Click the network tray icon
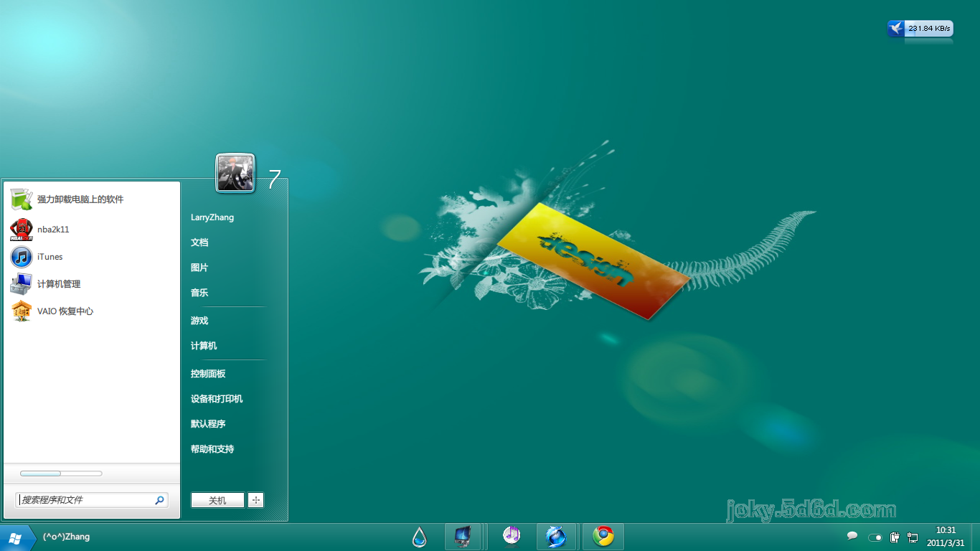Image resolution: width=980 pixels, height=551 pixels. (x=913, y=537)
